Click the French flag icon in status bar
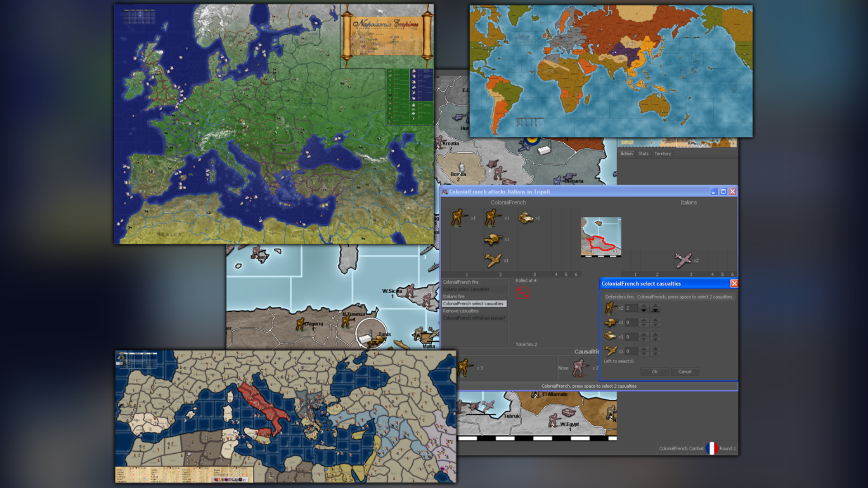This screenshot has height=488, width=868. [x=712, y=448]
